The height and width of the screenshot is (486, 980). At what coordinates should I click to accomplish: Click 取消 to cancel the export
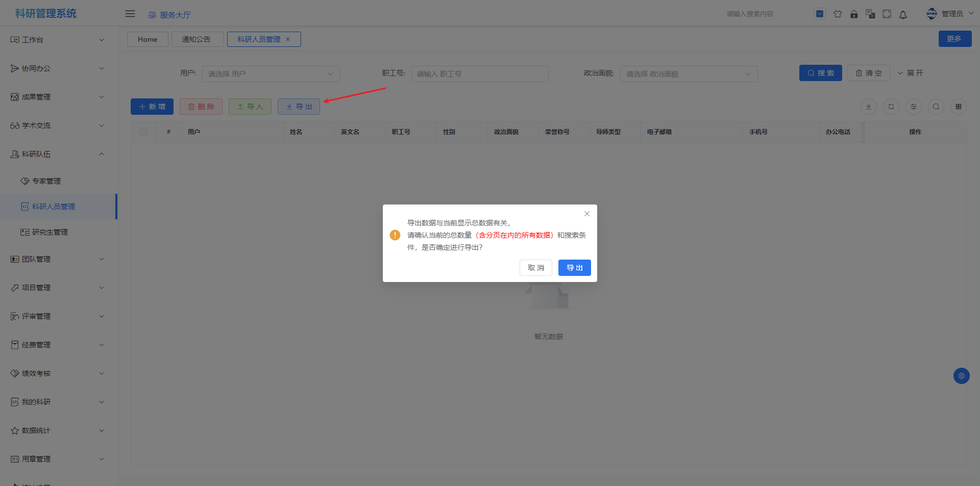535,268
